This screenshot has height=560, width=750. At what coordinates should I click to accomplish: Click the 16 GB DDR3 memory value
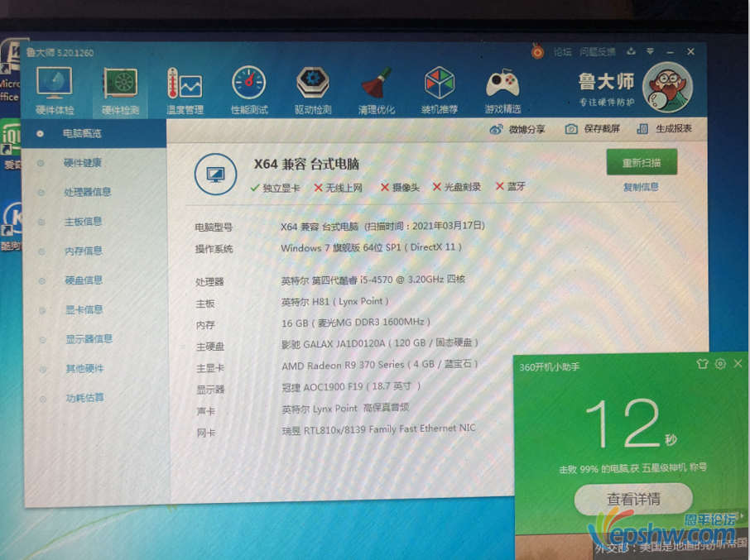356,323
